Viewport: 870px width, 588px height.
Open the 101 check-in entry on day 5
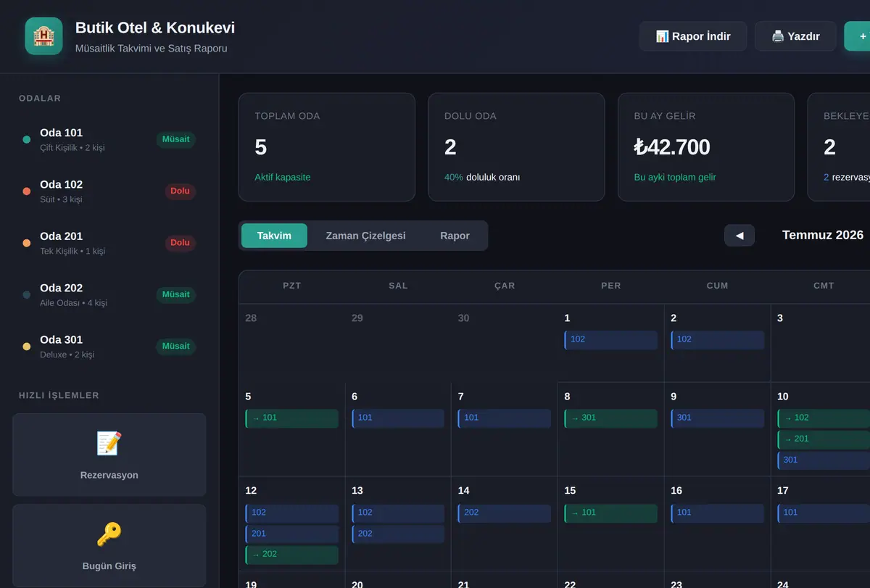tap(292, 418)
